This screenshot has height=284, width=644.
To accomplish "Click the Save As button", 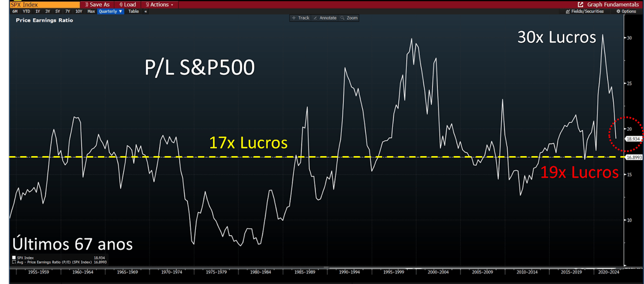I will click(97, 4).
